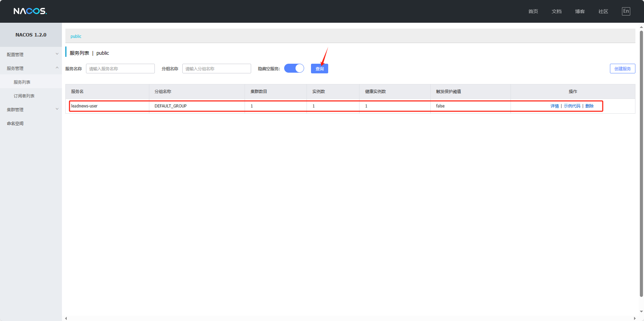Open 博客 in the top navigation

[x=580, y=11]
